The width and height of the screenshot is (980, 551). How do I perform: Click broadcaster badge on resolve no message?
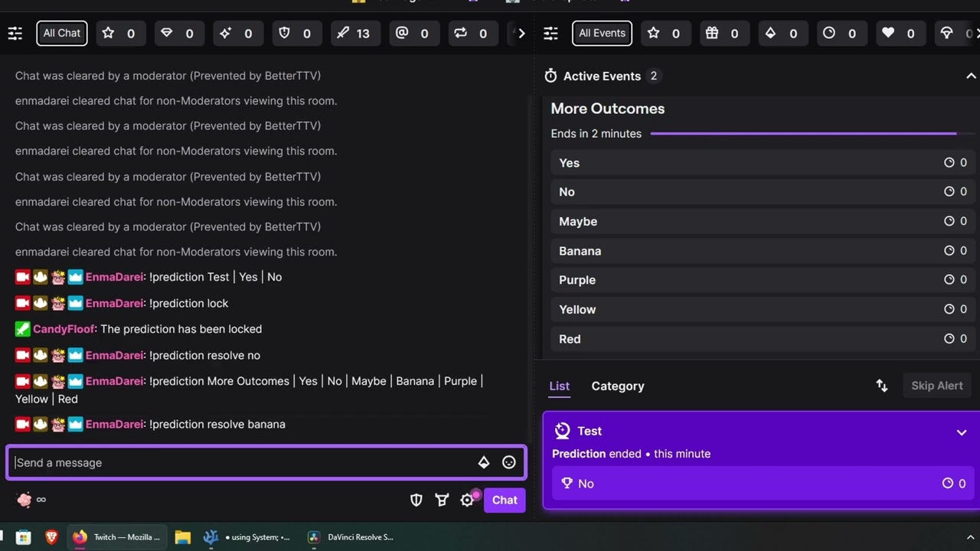[x=22, y=355]
